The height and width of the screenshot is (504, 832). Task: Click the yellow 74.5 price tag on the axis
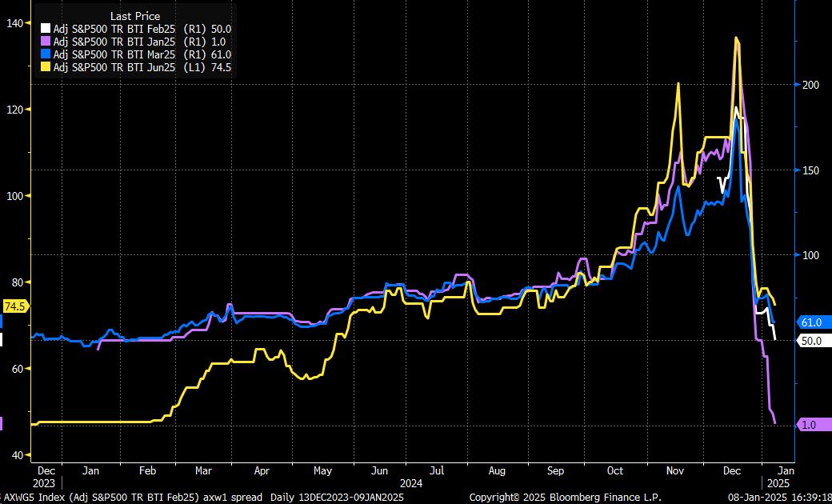tap(15, 306)
